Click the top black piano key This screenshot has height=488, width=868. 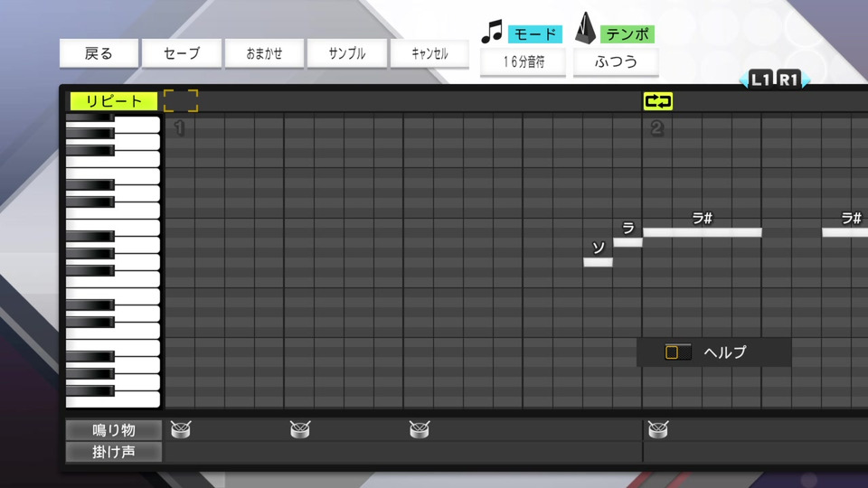pos(90,117)
